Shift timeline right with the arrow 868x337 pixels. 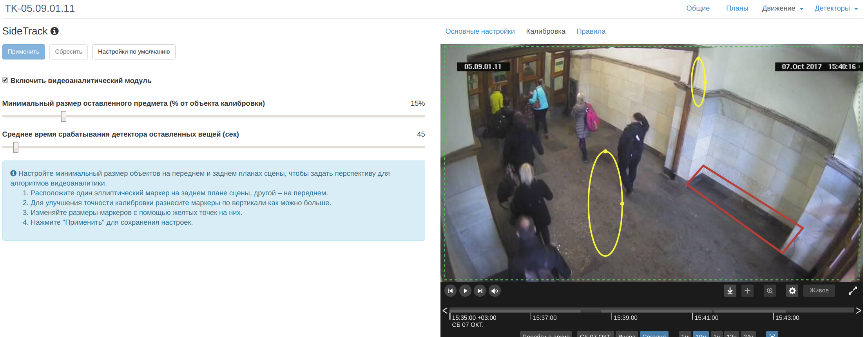[x=858, y=310]
